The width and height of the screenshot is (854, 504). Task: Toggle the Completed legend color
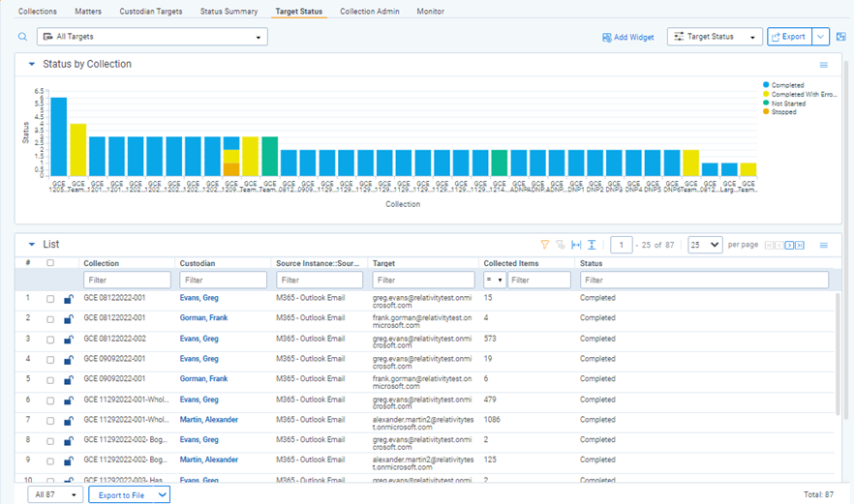[x=766, y=85]
